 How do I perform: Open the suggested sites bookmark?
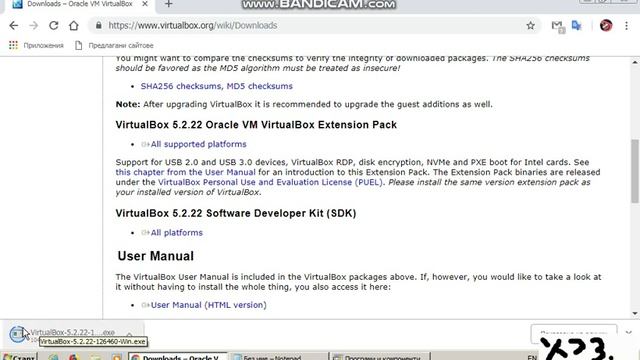pyautogui.click(x=114, y=45)
